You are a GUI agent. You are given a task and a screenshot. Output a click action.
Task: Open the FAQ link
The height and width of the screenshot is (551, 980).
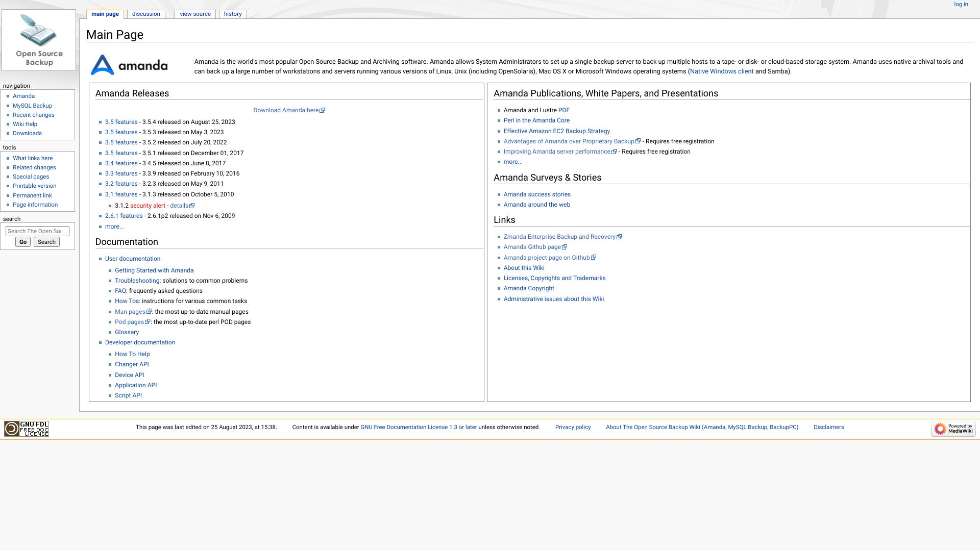click(120, 291)
